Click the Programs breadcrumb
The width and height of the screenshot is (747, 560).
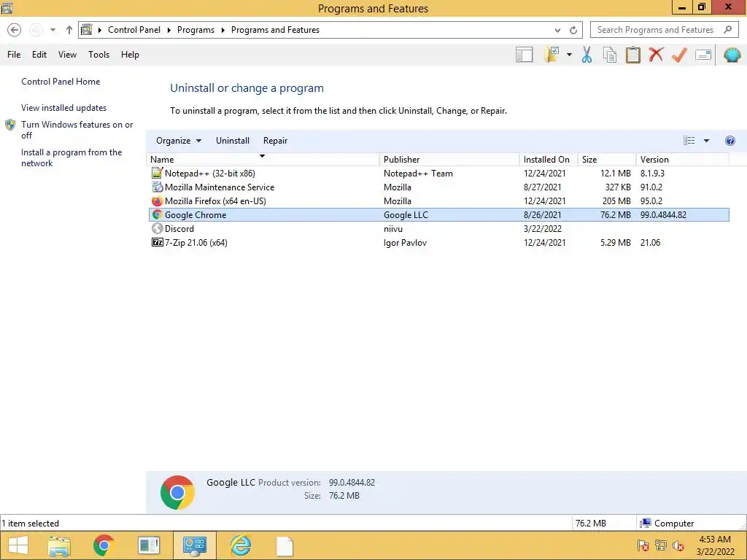[x=196, y=29]
